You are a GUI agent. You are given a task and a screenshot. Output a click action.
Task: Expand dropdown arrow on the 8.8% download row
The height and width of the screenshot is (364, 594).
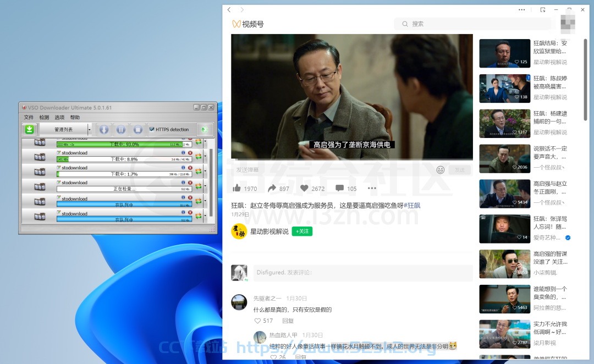pos(205,156)
